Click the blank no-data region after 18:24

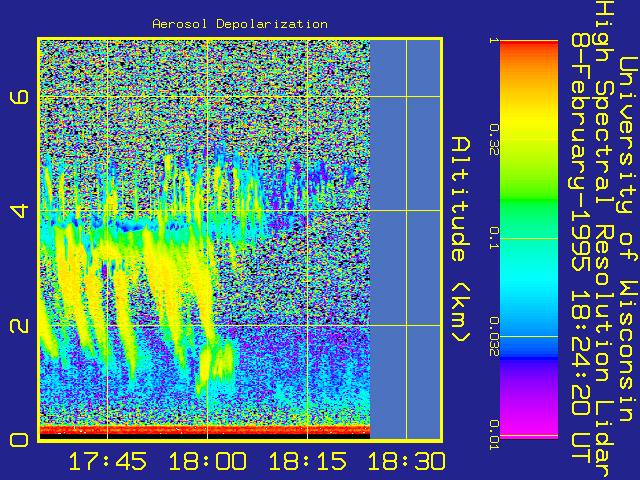pyautogui.click(x=405, y=239)
